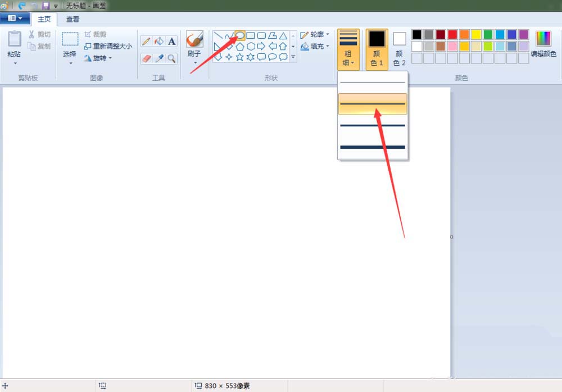The image size is (562, 392).
Task: Expand the 选择 (Select) dropdown arrow
Action: pyautogui.click(x=71, y=63)
